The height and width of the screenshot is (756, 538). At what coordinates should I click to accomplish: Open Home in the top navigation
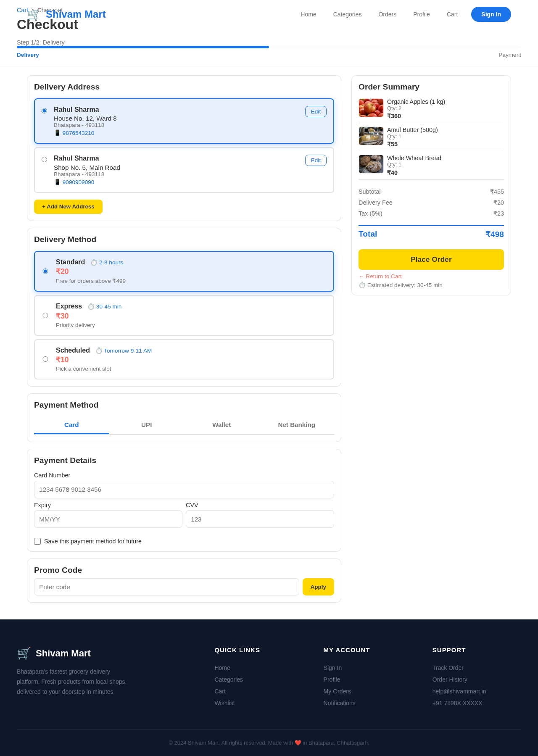click(x=309, y=14)
